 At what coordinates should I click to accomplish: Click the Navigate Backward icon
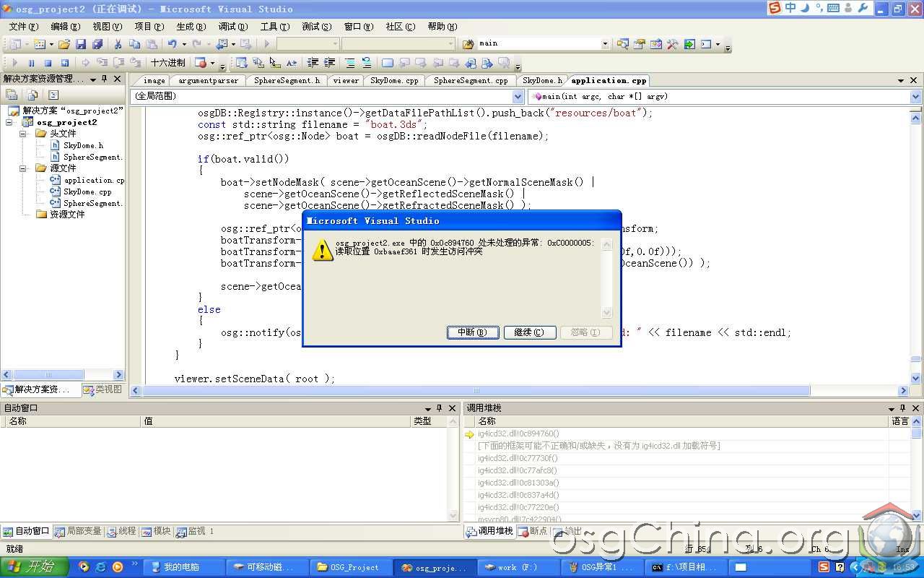click(x=222, y=44)
